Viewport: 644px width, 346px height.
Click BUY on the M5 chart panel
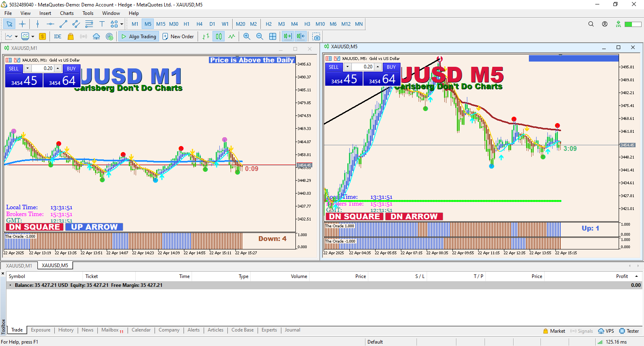coord(391,67)
